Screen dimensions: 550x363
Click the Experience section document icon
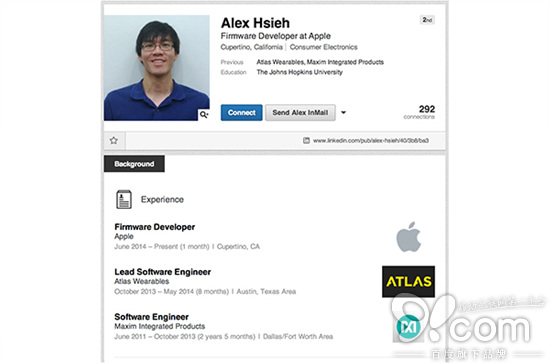[x=124, y=199]
